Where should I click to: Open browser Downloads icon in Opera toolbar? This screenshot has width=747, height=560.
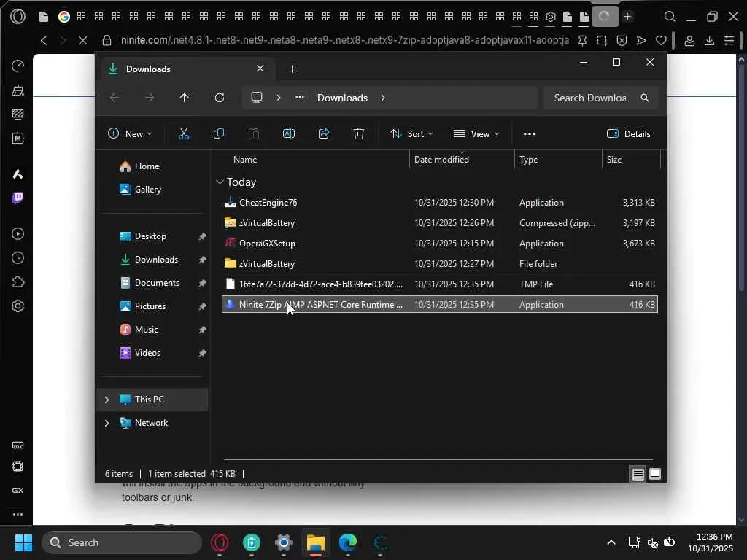pos(709,41)
